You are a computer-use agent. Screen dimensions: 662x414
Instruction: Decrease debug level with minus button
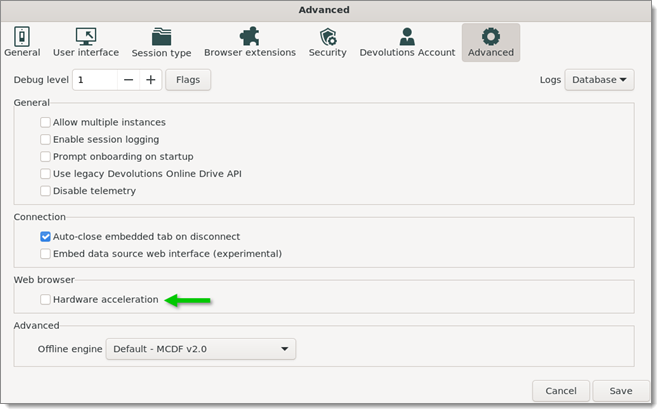tap(128, 80)
